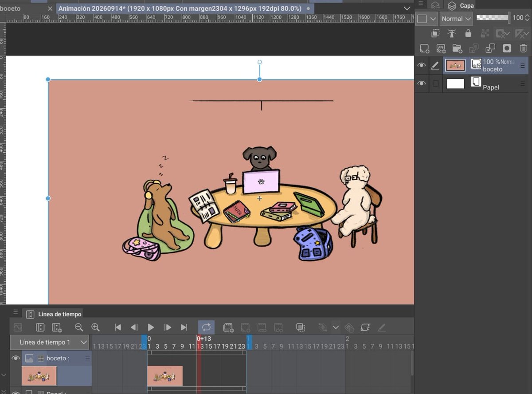Hide boceto track in the timeline

16,358
